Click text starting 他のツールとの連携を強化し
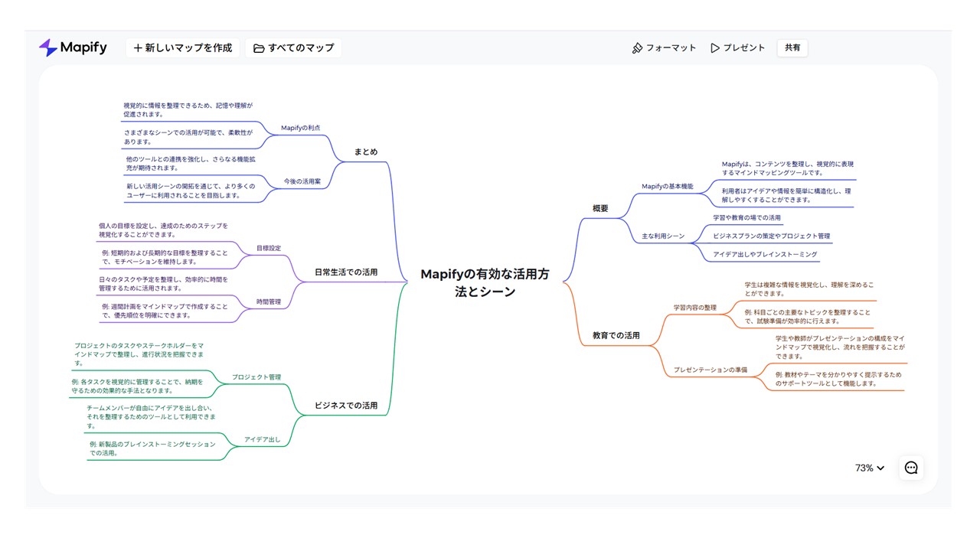 (x=190, y=164)
